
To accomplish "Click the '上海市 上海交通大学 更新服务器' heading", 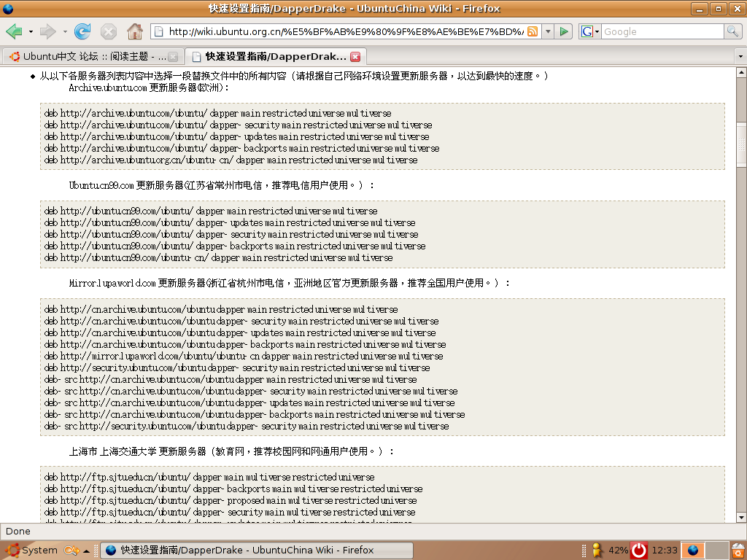I will tap(231, 451).
